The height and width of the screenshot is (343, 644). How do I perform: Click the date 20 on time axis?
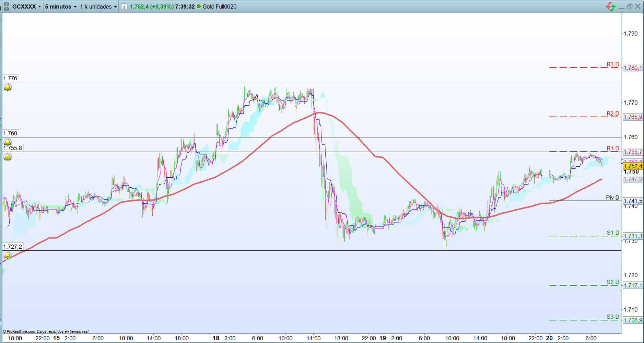(x=549, y=338)
